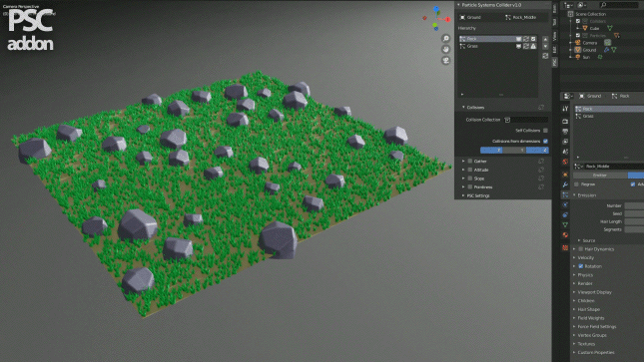Screen dimensions: 644x362
Task: Collapse Particle Systems Collider panel header
Action: pyautogui.click(x=458, y=5)
